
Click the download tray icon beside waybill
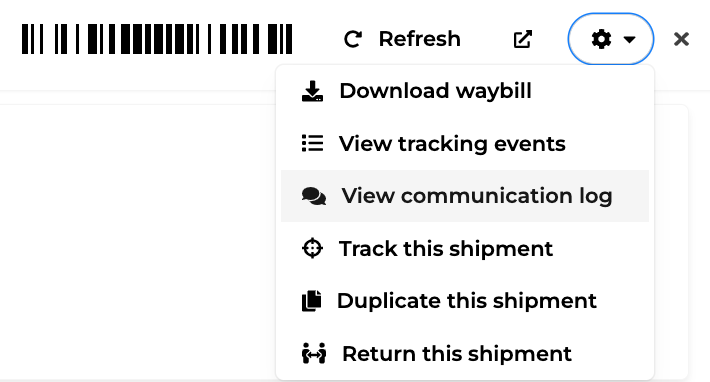click(312, 91)
